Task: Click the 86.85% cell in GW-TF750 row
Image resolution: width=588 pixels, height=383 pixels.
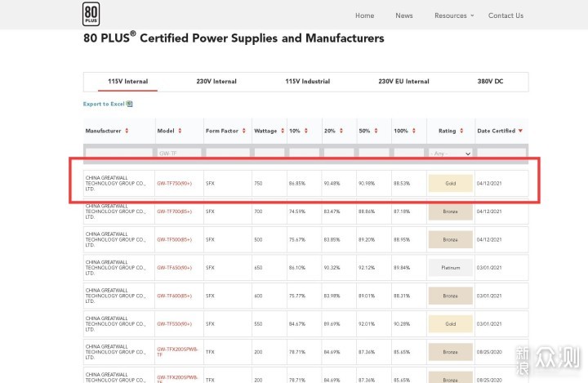Action: (x=297, y=184)
